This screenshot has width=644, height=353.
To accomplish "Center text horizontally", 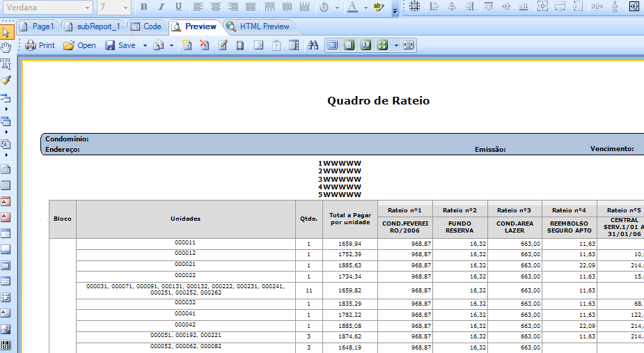I will pyautogui.click(x=216, y=6).
